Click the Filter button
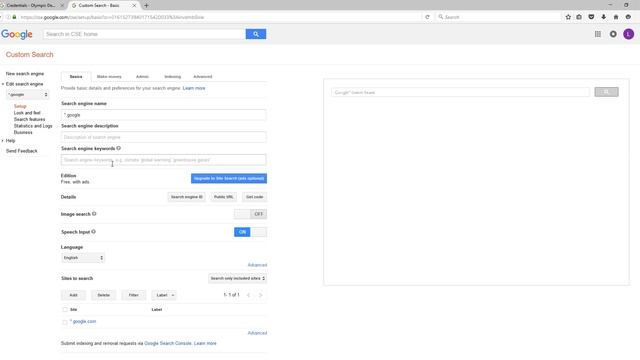This screenshot has width=640, height=360. click(133, 295)
